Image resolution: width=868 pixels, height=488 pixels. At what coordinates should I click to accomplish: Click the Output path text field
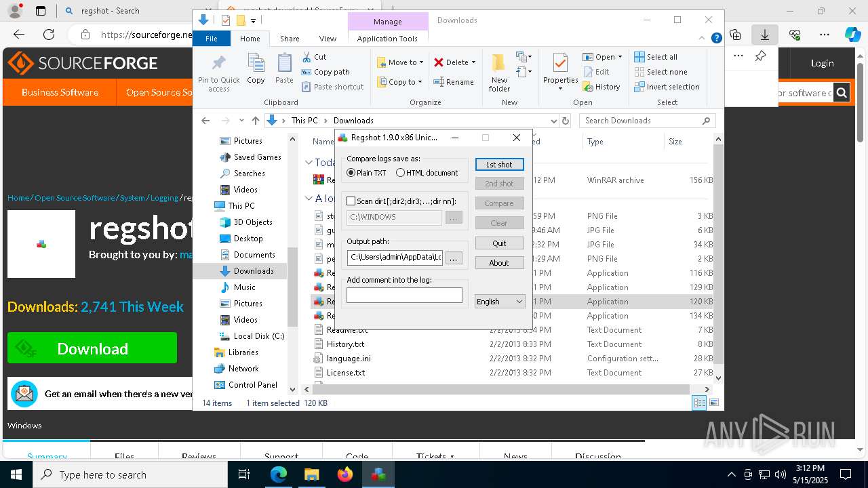tap(395, 258)
